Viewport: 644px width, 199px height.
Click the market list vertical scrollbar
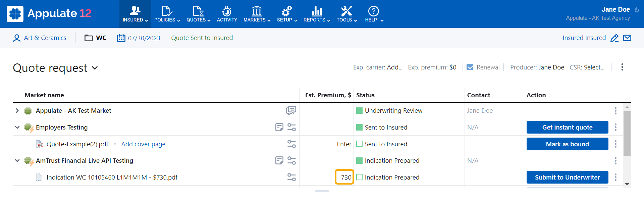pyautogui.click(x=627, y=133)
